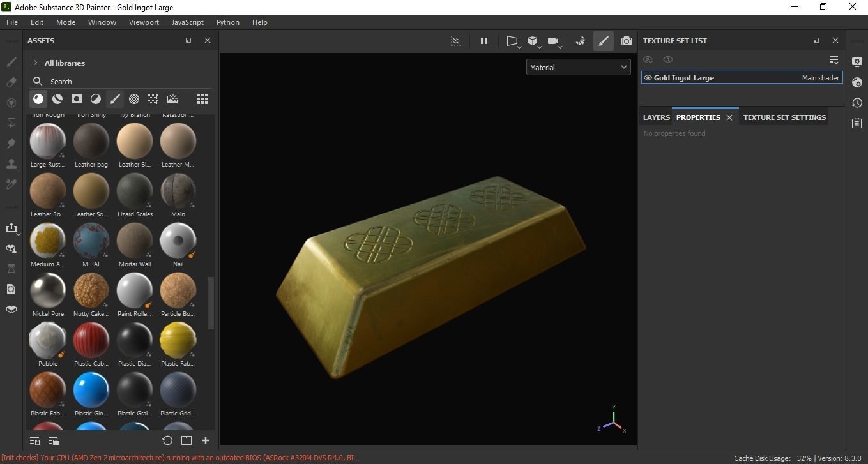Open the camera selection dropdown
Image resolution: width=868 pixels, height=464 pixels.
[554, 41]
